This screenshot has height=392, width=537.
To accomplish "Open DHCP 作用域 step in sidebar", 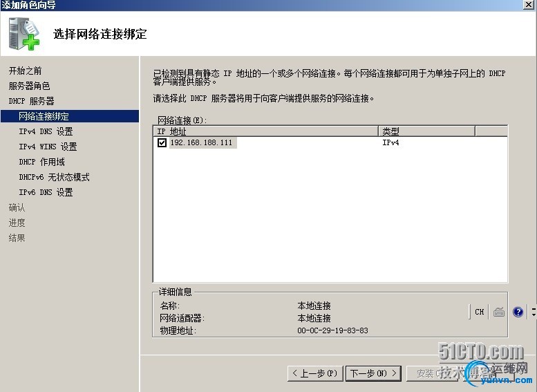I will pos(41,162).
